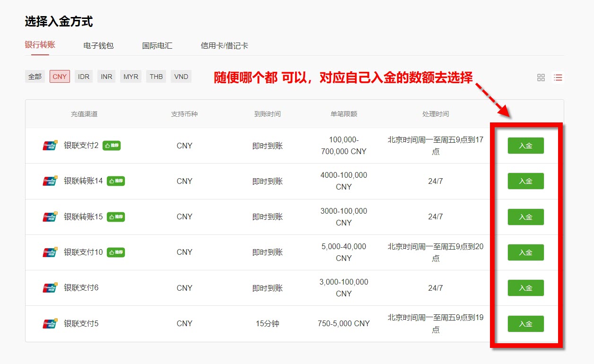Viewport: 594px width, 364px height.
Task: Select the 国际电汇 tab
Action: [x=157, y=45]
